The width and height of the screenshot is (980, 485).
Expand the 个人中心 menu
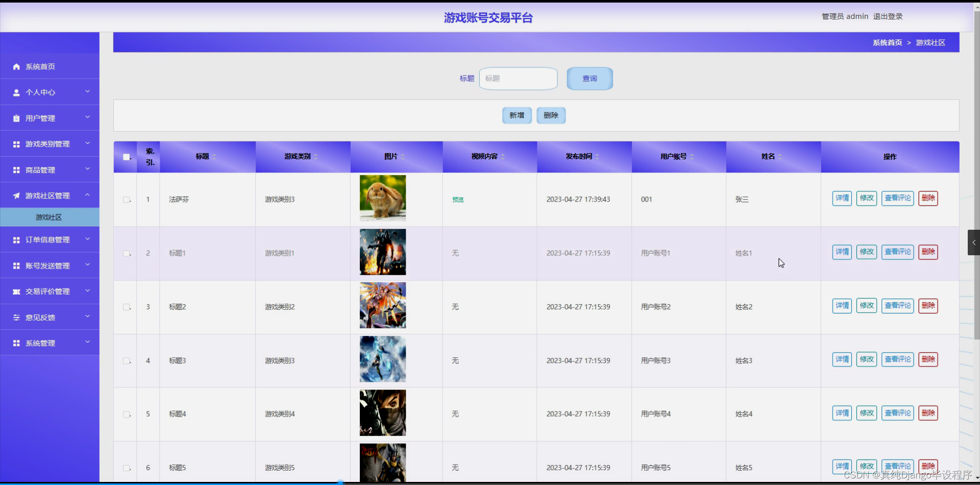[x=87, y=92]
